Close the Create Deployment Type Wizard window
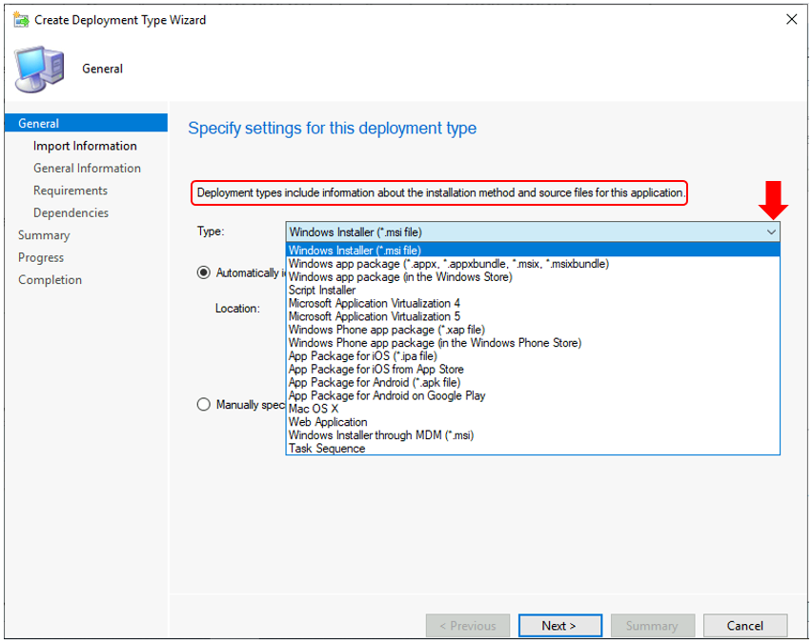This screenshot has height=644, width=812. point(791,20)
